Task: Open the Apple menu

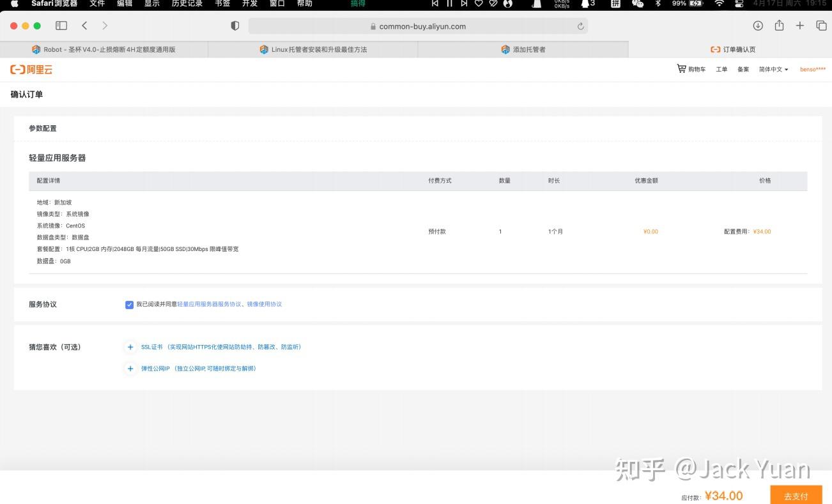Action: (15, 3)
